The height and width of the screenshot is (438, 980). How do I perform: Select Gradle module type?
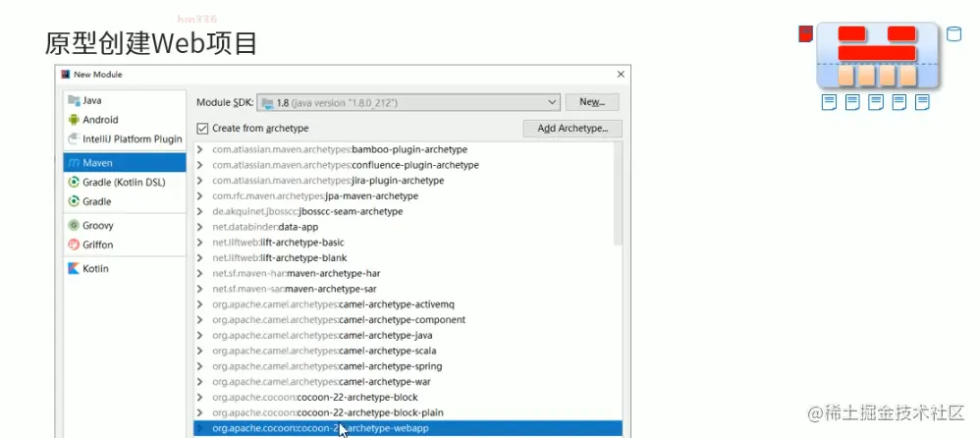(125, 202)
